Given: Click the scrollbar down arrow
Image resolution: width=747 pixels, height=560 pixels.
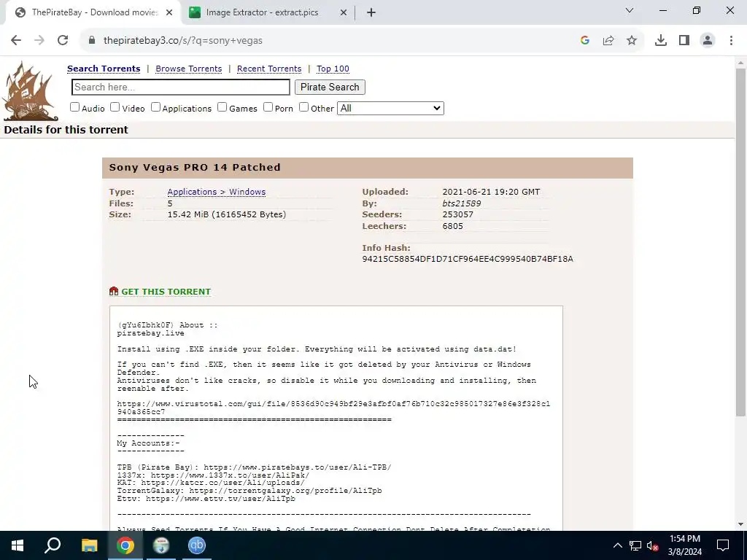Looking at the screenshot, I should click(x=740, y=524).
